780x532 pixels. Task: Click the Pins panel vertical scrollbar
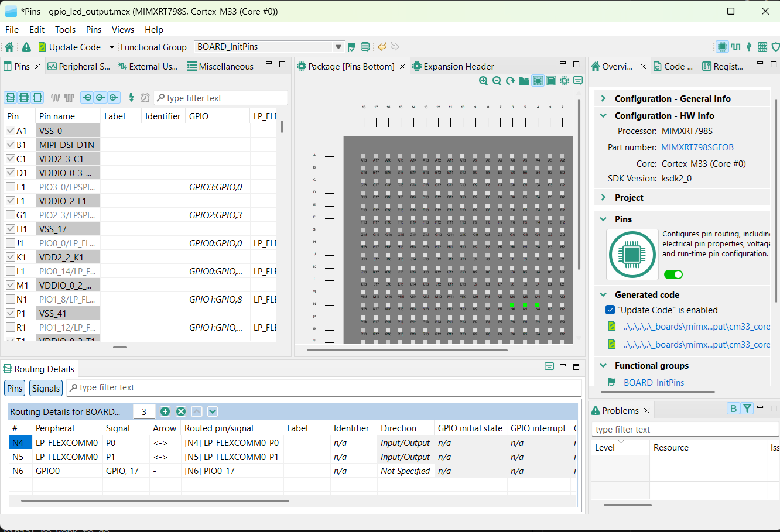pos(282,126)
